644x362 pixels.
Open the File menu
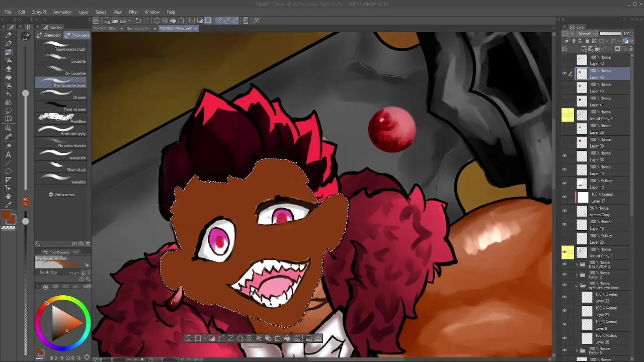pos(8,12)
